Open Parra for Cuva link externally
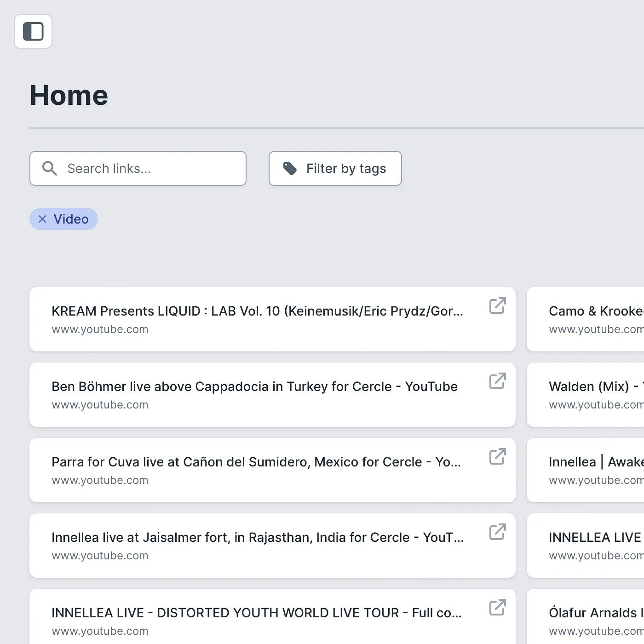Viewport: 644px width, 644px height. click(498, 456)
